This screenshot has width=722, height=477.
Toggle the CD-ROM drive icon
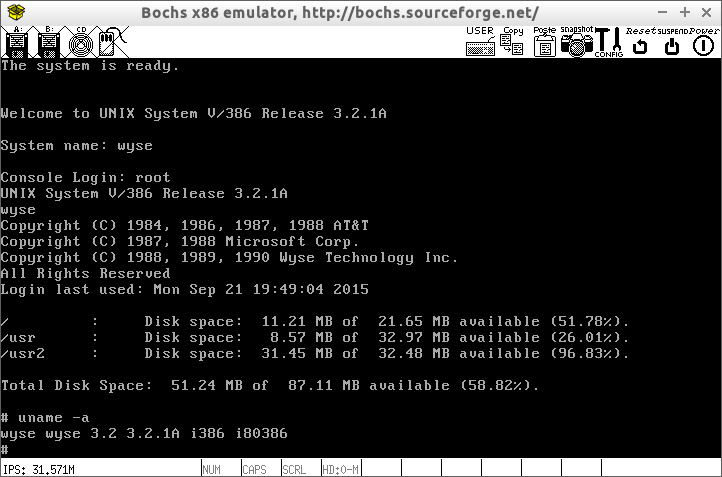click(x=80, y=42)
